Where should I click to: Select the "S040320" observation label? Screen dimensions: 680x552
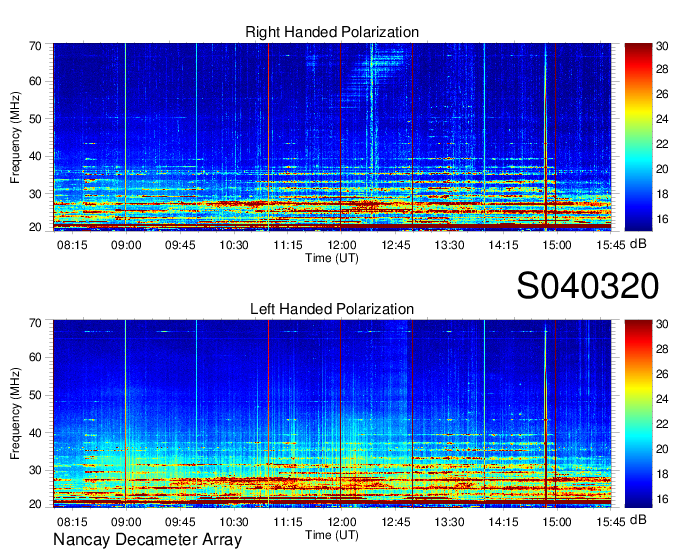[588, 286]
